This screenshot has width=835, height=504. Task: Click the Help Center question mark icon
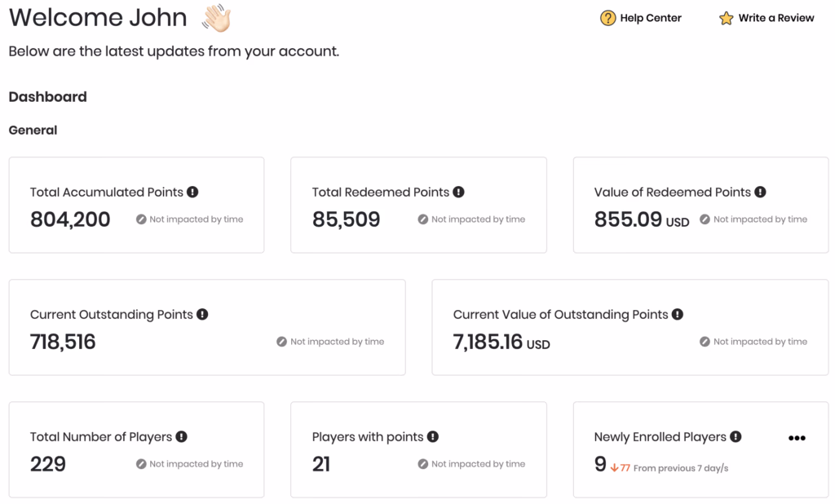click(x=607, y=18)
